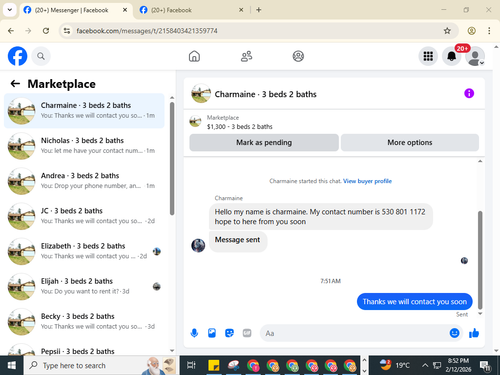Show hidden system tray icons
500x375 pixels.
click(425, 365)
